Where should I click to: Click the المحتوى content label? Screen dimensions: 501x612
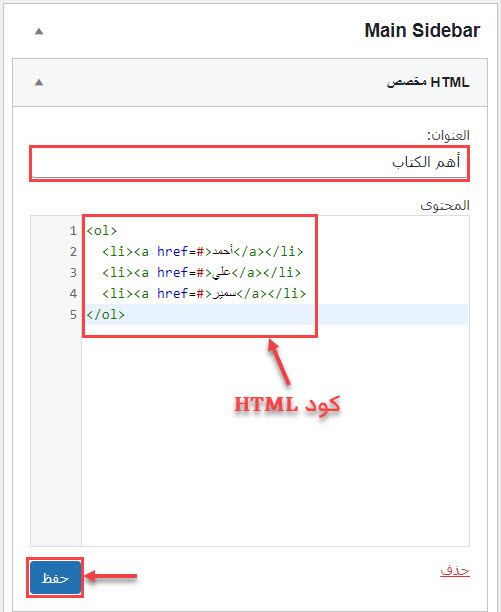point(445,205)
